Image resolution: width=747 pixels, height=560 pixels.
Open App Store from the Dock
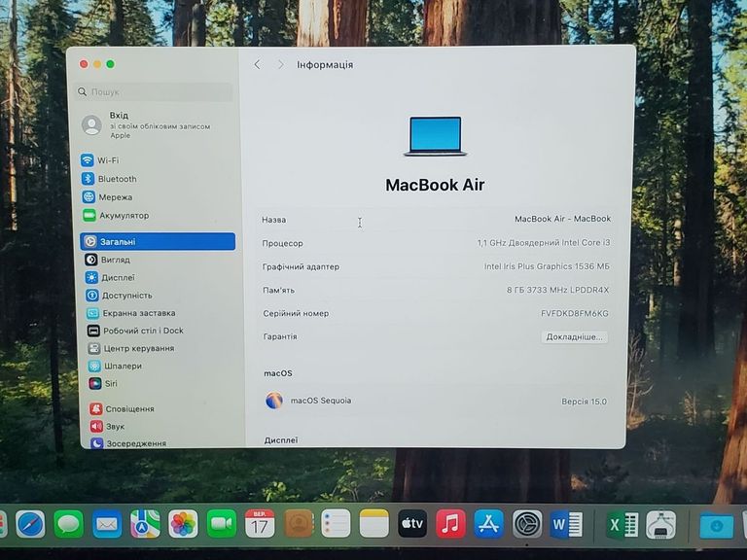[x=489, y=524]
